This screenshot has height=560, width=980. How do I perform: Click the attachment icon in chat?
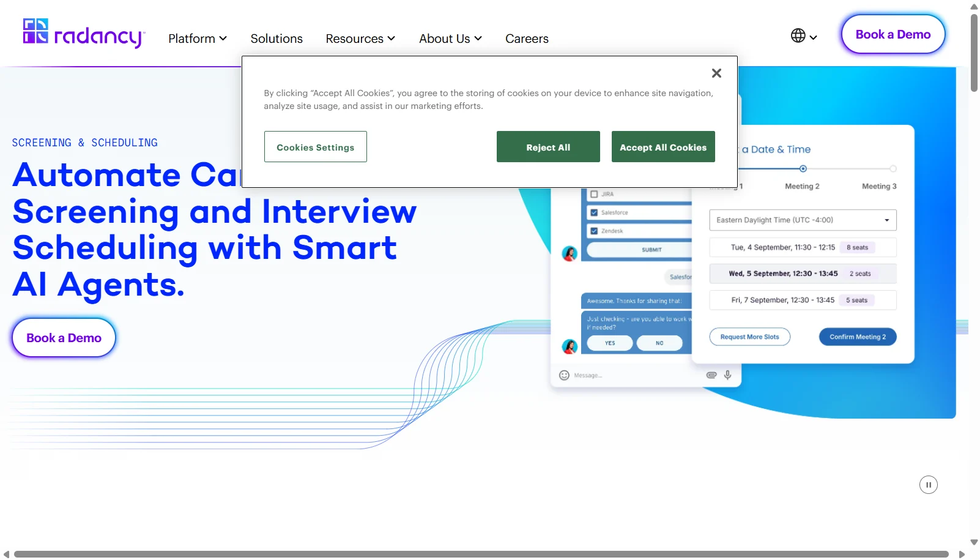pyautogui.click(x=711, y=375)
